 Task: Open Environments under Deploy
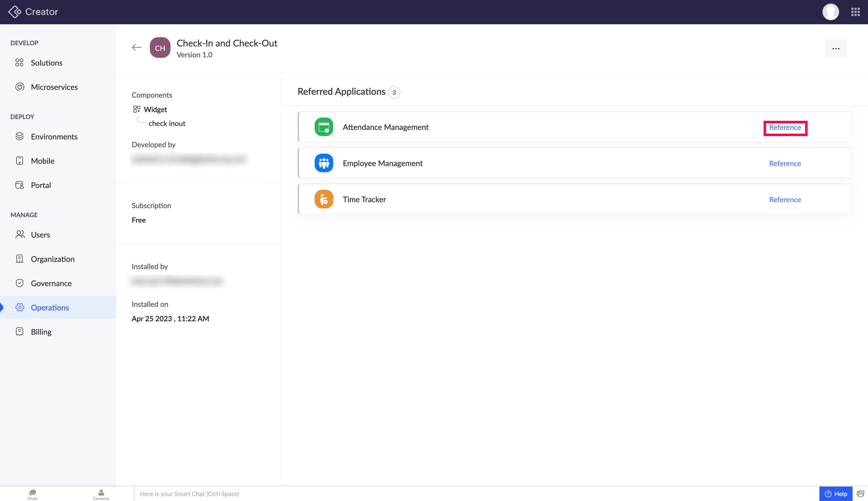54,137
